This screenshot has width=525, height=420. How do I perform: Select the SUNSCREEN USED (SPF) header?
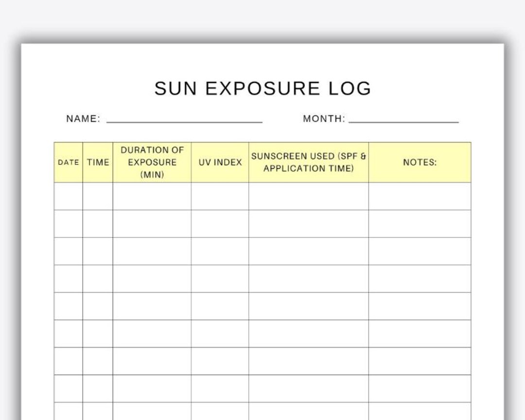pyautogui.click(x=309, y=162)
